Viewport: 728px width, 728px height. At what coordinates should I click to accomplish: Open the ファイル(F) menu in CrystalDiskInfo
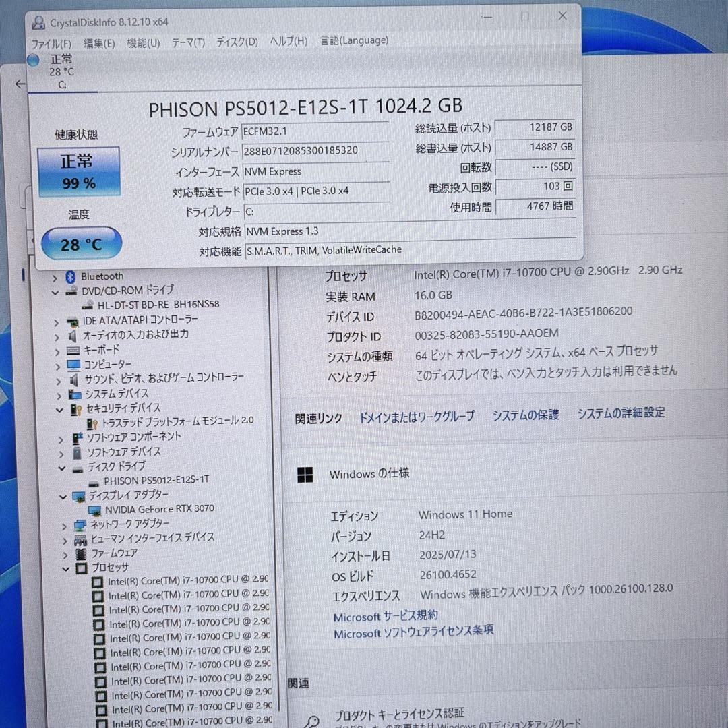point(51,44)
